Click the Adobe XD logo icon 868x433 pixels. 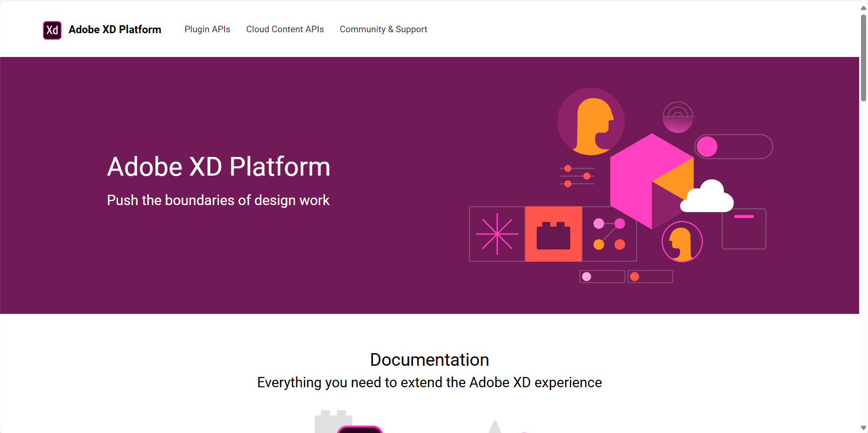click(52, 30)
